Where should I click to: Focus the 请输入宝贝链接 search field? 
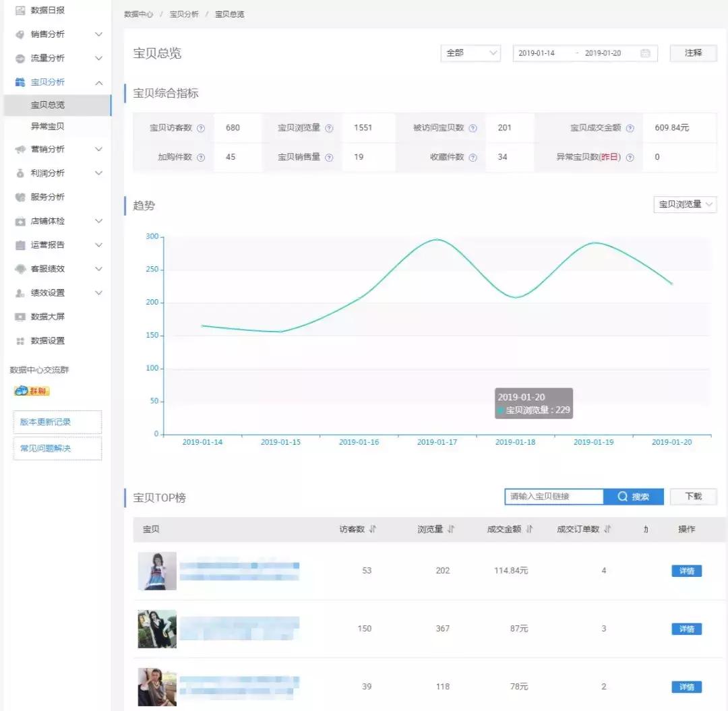[554, 497]
